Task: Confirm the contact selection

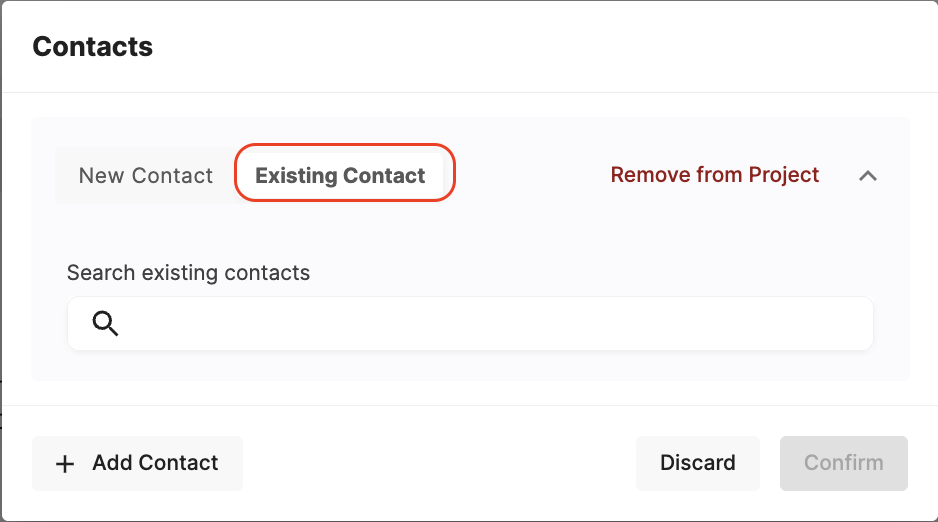Action: coord(843,463)
